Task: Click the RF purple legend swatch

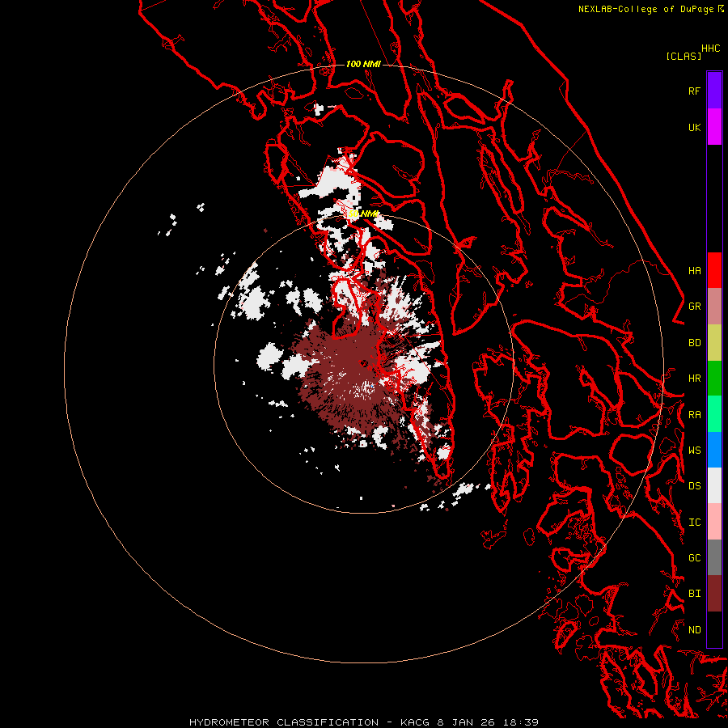Action: (x=714, y=91)
